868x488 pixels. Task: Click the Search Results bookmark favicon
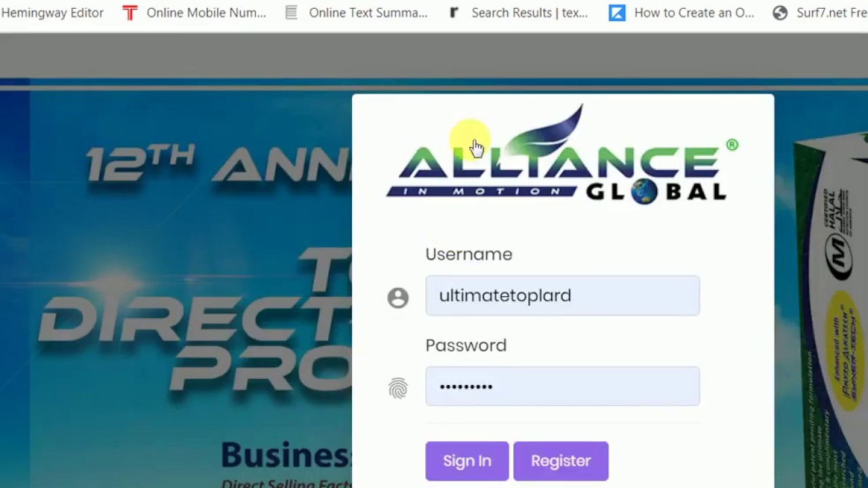click(x=454, y=13)
